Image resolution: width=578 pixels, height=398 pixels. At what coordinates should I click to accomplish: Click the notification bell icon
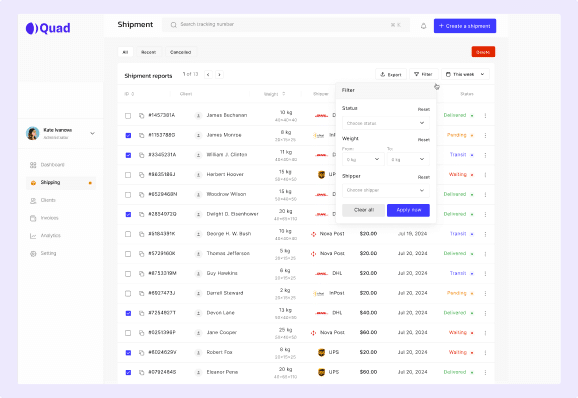point(424,26)
